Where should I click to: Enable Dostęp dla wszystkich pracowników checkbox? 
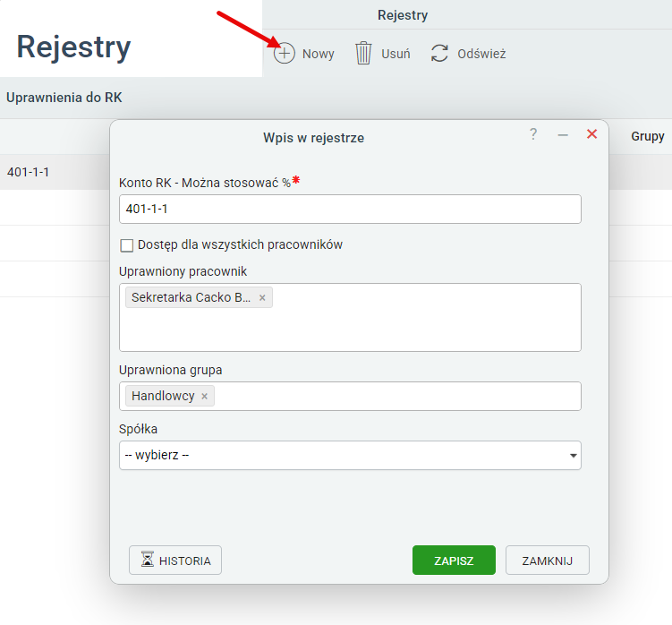127,245
